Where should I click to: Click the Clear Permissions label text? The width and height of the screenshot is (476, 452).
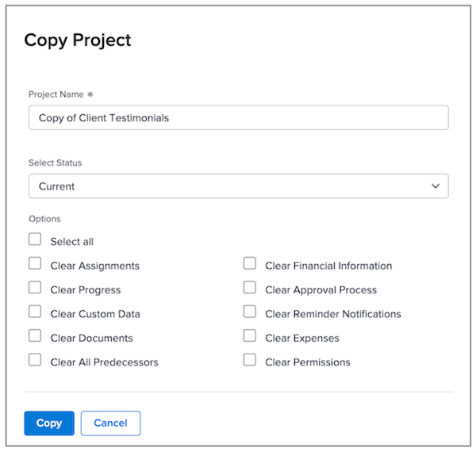(x=308, y=362)
